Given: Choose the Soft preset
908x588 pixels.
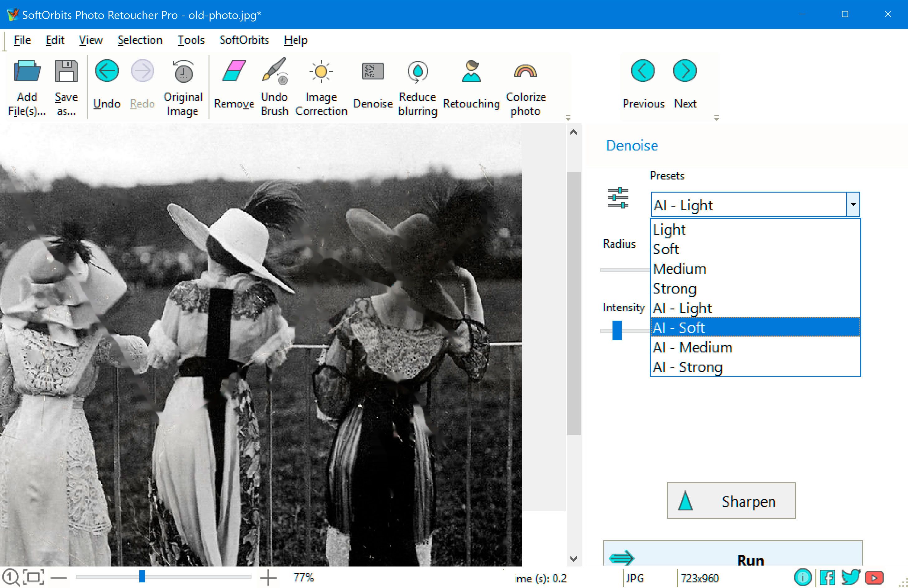Looking at the screenshot, I should click(755, 249).
